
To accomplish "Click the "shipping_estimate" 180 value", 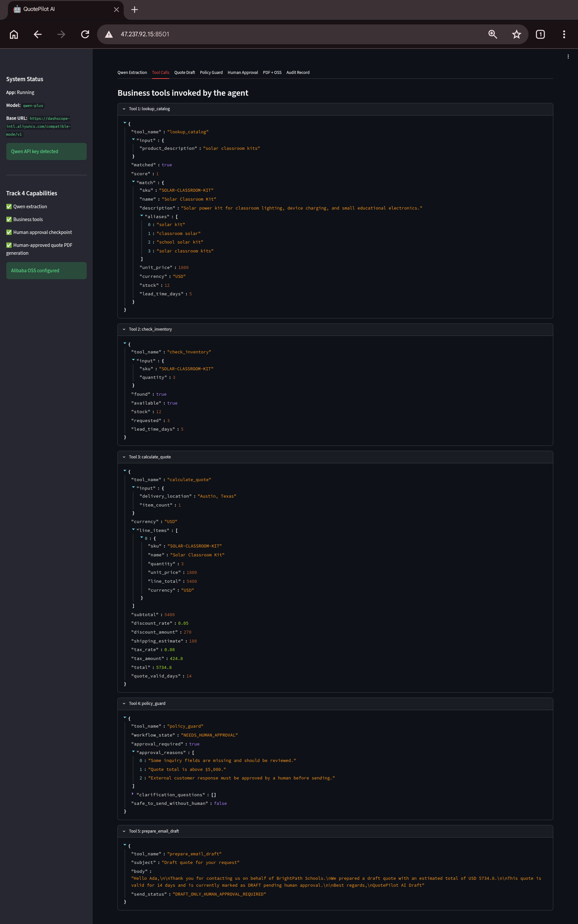I will [193, 641].
